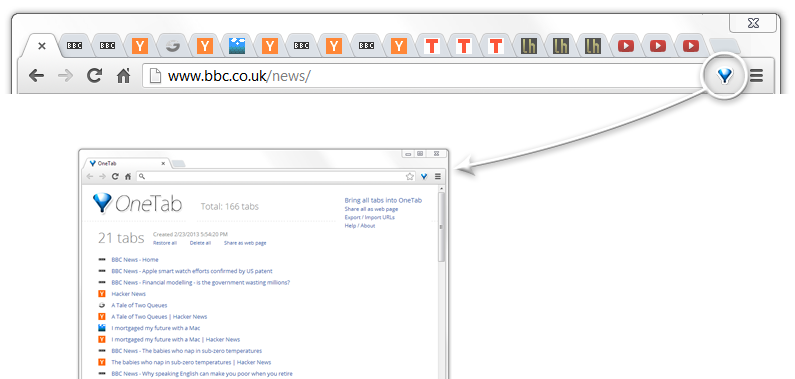Click Restore all for the 21 tabs group

165,243
